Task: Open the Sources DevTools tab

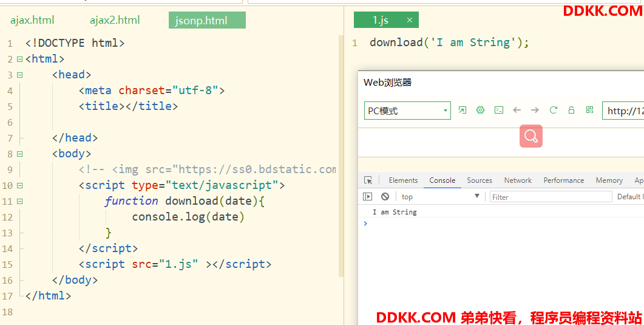Action: click(480, 180)
